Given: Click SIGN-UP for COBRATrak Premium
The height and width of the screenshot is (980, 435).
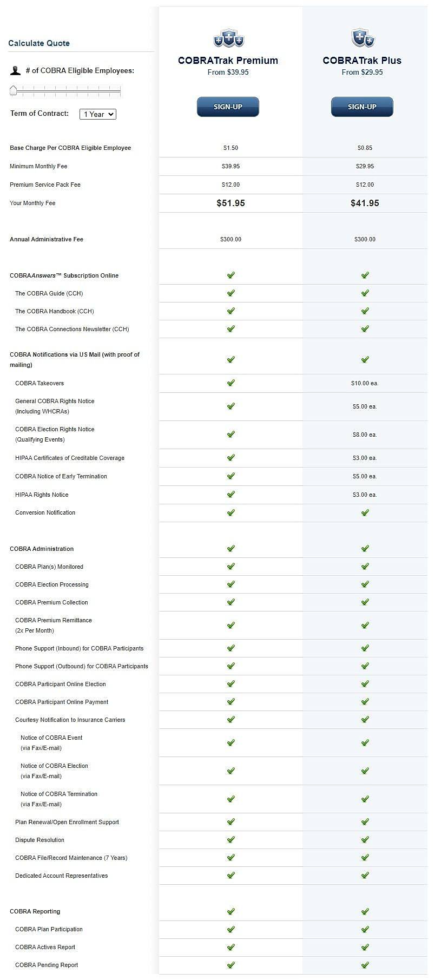Looking at the screenshot, I should click(228, 107).
